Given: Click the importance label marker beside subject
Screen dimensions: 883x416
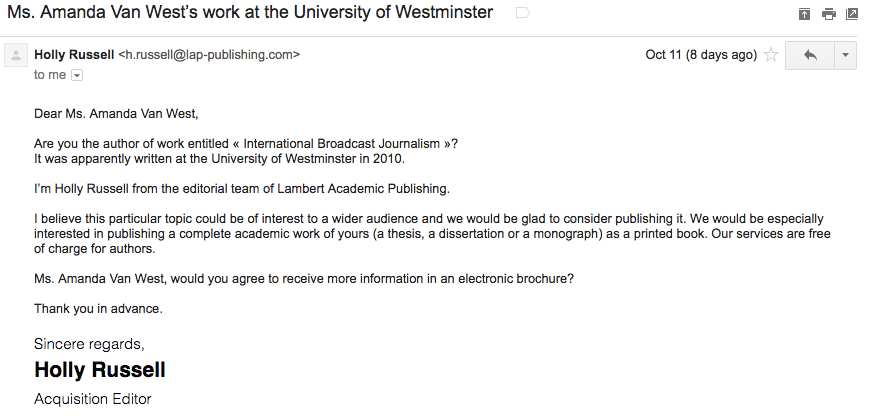Looking at the screenshot, I should [521, 14].
